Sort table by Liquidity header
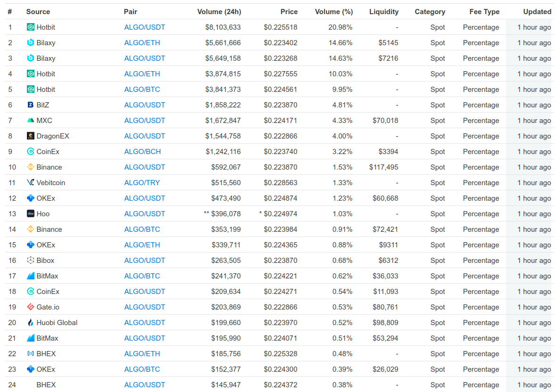 point(384,12)
